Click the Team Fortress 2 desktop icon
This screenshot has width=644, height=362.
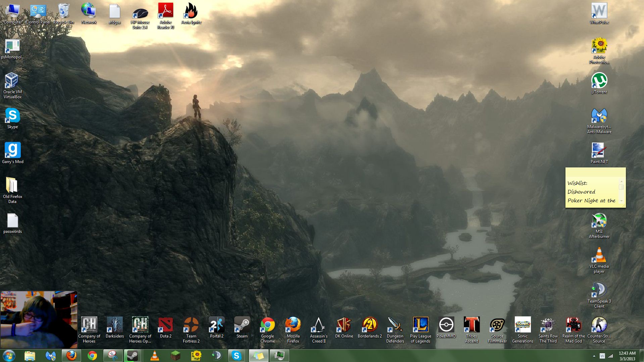[x=191, y=325]
